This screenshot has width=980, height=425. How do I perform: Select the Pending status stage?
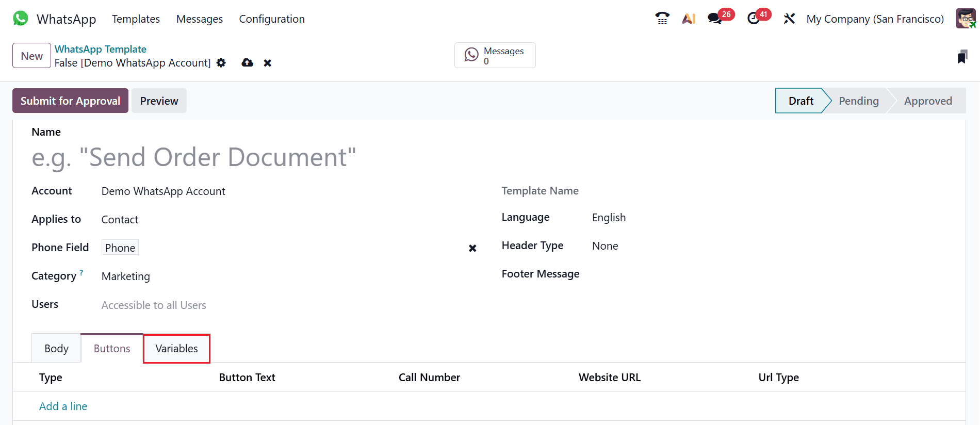pos(858,101)
